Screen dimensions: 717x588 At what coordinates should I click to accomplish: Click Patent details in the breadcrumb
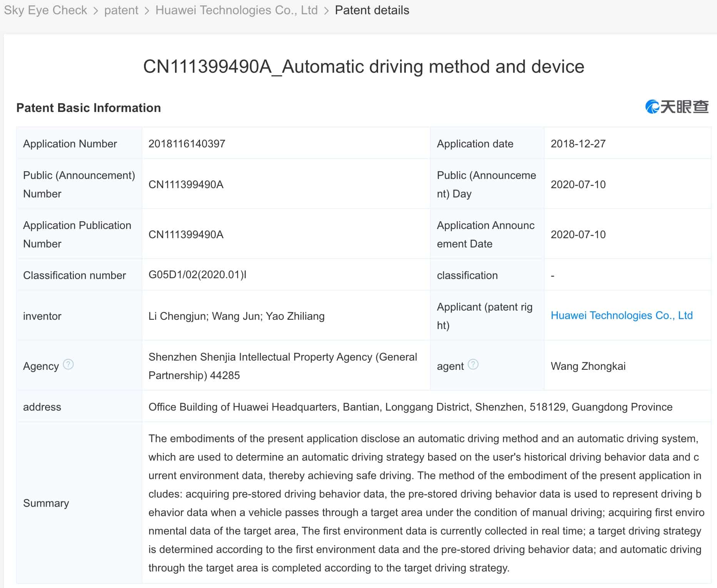(x=372, y=10)
